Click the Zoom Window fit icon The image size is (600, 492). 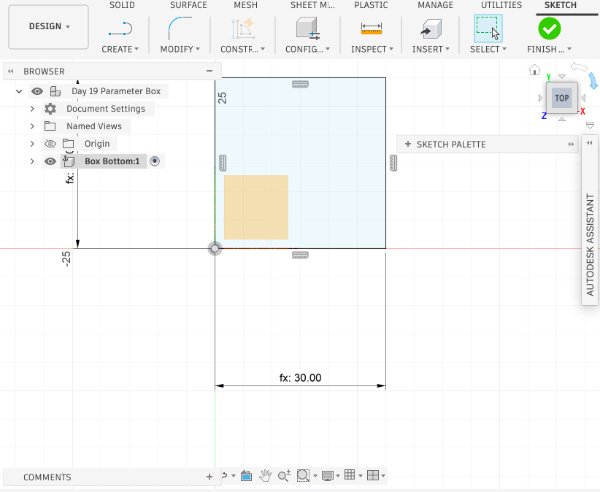pos(303,476)
